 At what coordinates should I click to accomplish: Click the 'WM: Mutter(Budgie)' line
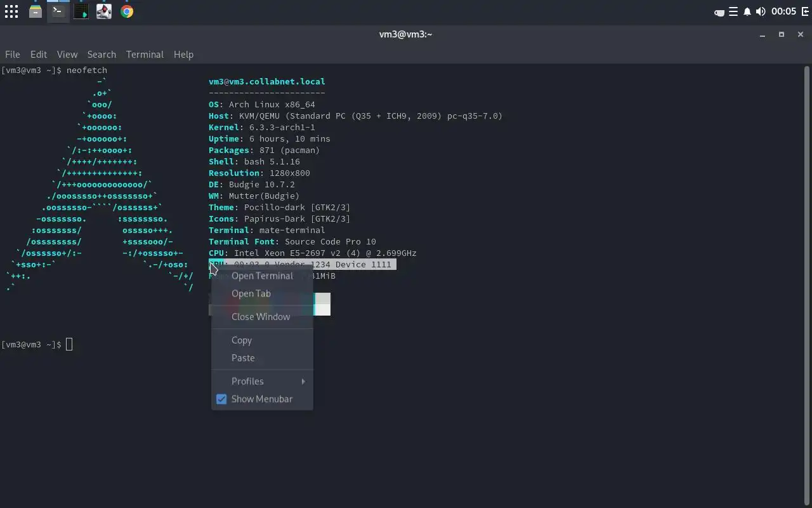click(254, 196)
